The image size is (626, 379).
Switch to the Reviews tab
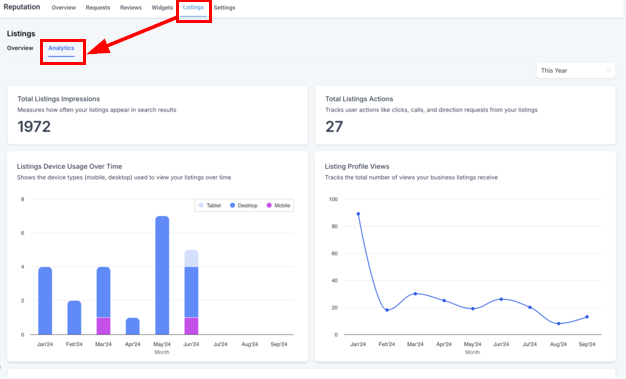pos(131,8)
